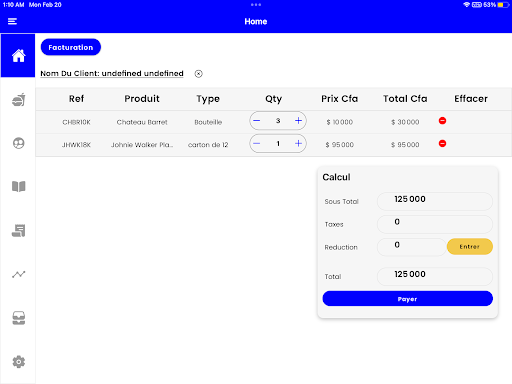
Task: Click the Produit column header
Action: click(142, 99)
